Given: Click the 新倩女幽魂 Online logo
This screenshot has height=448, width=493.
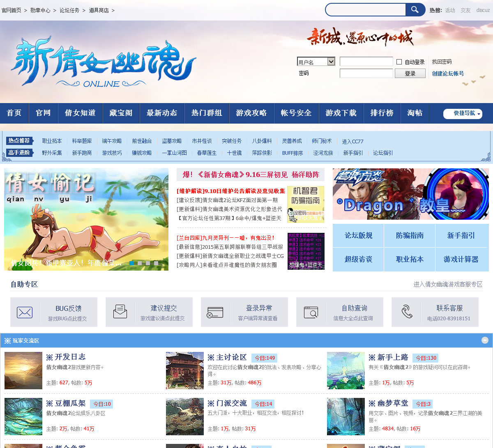Looking at the screenshot, I should [104, 62].
